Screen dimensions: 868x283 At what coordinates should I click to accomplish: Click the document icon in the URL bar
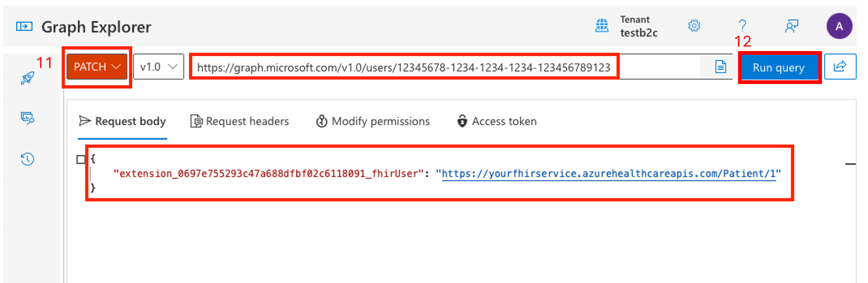pyautogui.click(x=720, y=67)
